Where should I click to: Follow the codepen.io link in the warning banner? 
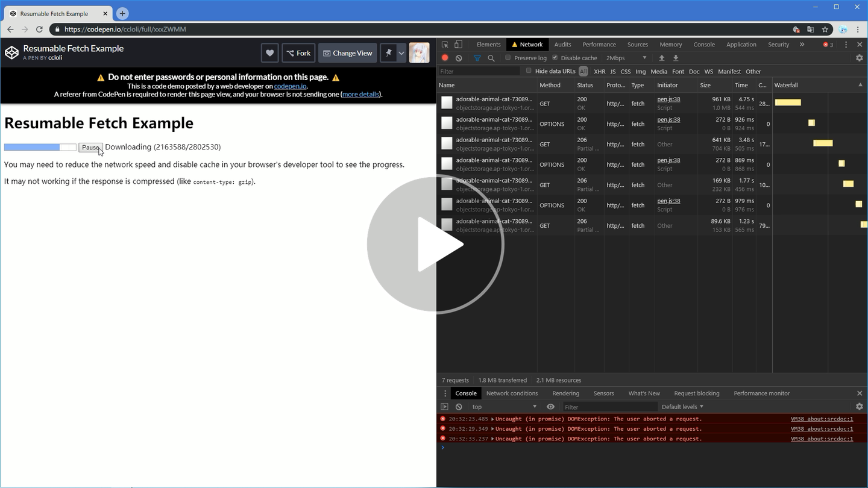tap(290, 86)
